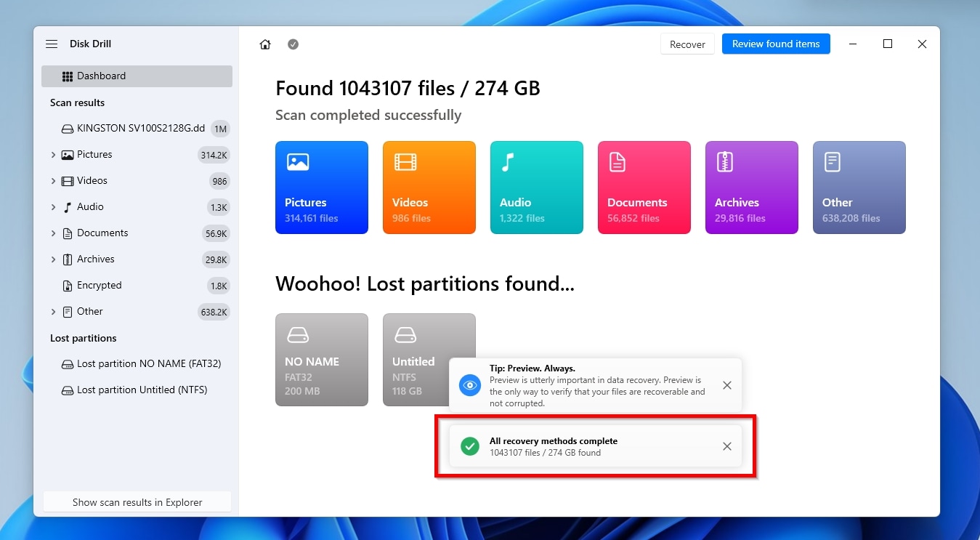Dismiss the Preview tip notification

[x=727, y=385]
